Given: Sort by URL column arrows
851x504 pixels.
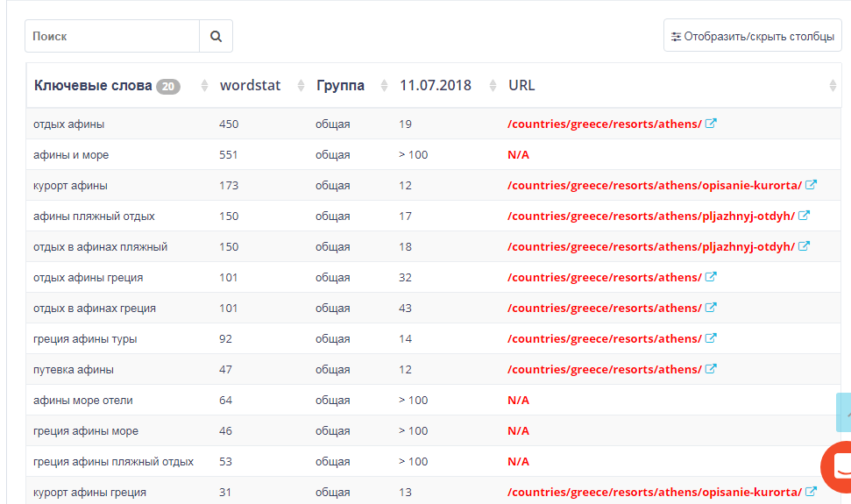Looking at the screenshot, I should (x=832, y=86).
